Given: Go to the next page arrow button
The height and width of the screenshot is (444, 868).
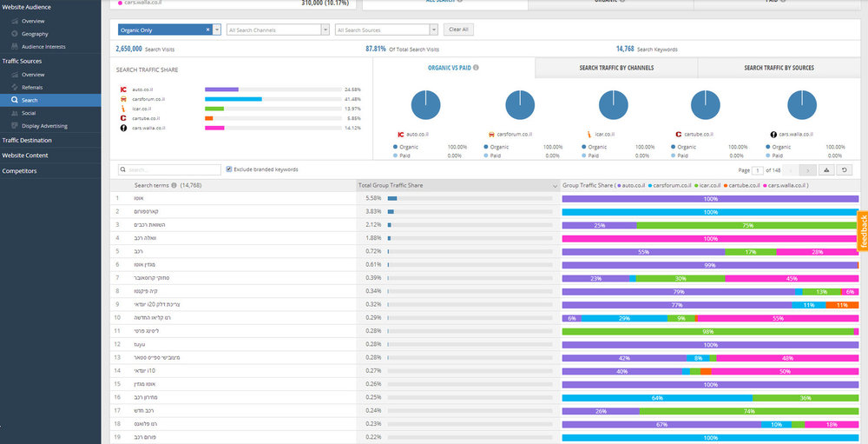Looking at the screenshot, I should (808, 170).
